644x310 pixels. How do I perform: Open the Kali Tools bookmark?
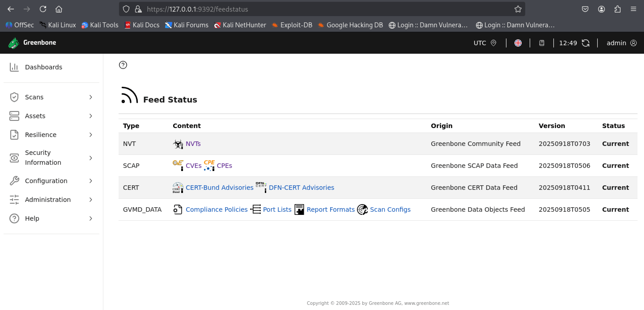pos(100,25)
